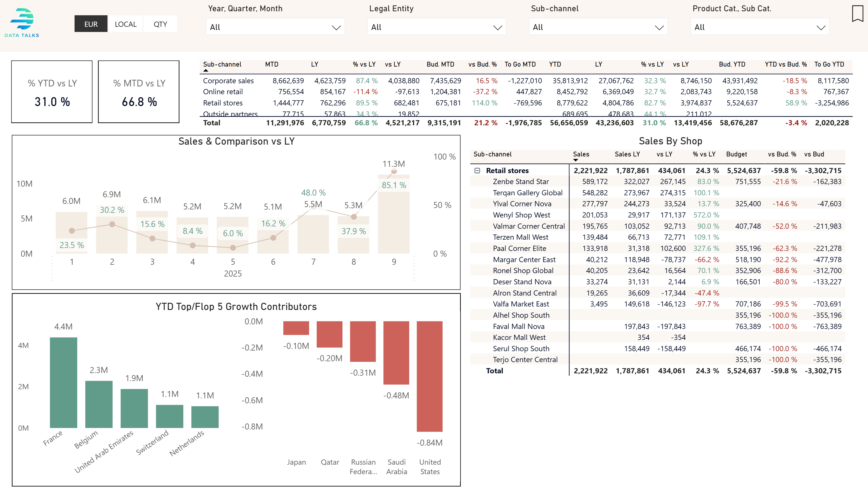Select the Faval Mall Nova row

[657, 326]
